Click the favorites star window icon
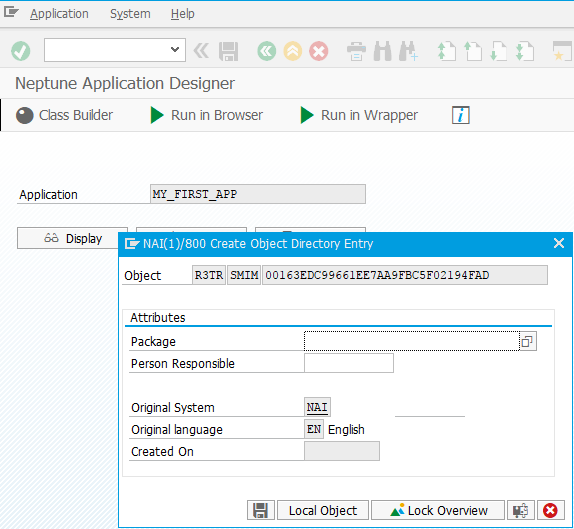 tap(562, 51)
